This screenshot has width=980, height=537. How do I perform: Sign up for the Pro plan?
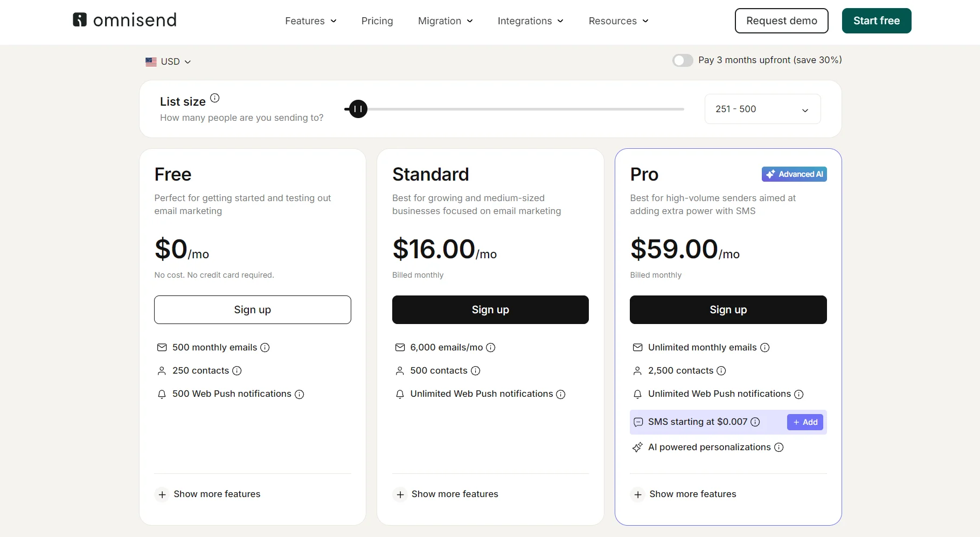click(x=728, y=309)
